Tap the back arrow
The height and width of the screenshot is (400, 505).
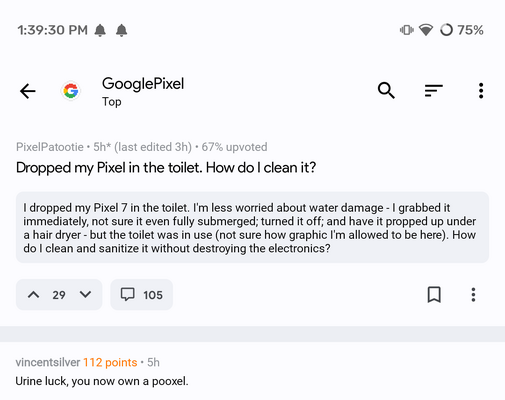tap(28, 91)
